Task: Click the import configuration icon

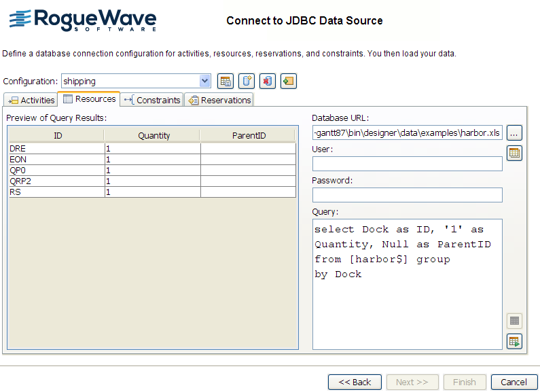Action: pyautogui.click(x=289, y=82)
